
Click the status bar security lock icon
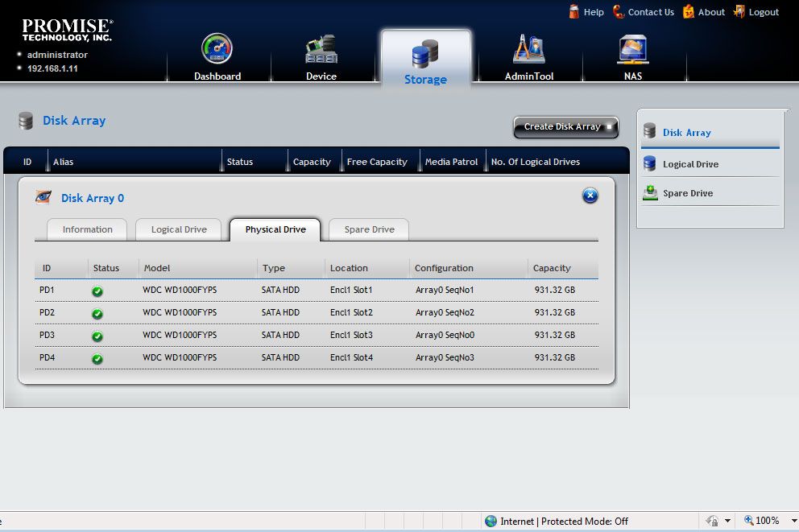click(712, 521)
